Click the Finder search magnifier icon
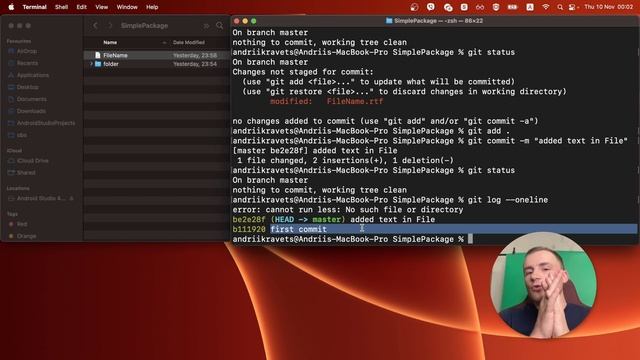Screen dimensions: 640x360 click(220, 25)
